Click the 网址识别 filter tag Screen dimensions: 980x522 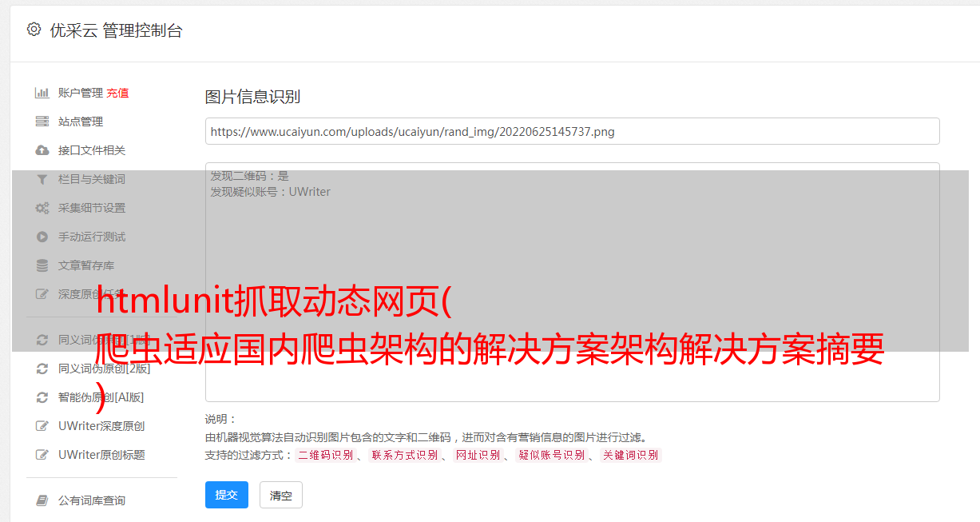coord(478,455)
